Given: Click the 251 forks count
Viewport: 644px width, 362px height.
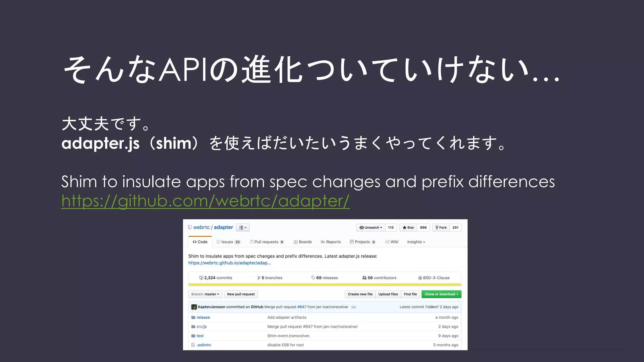Looking at the screenshot, I should (x=455, y=228).
